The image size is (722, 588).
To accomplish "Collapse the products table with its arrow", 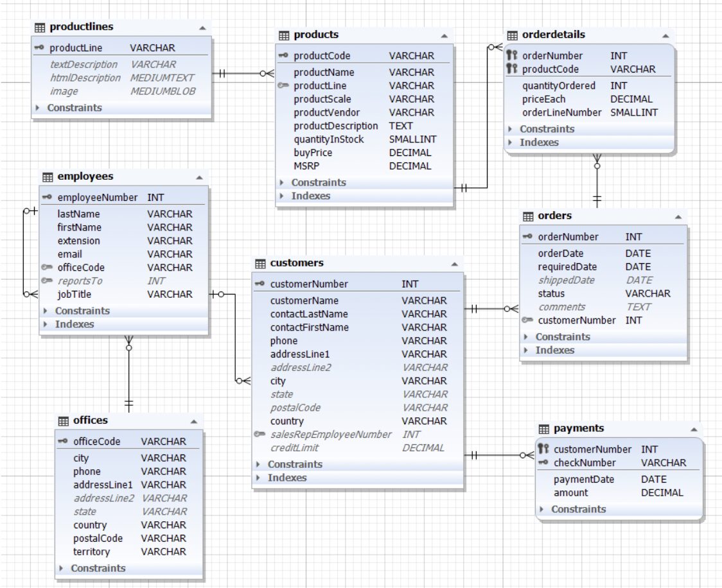I will point(444,35).
